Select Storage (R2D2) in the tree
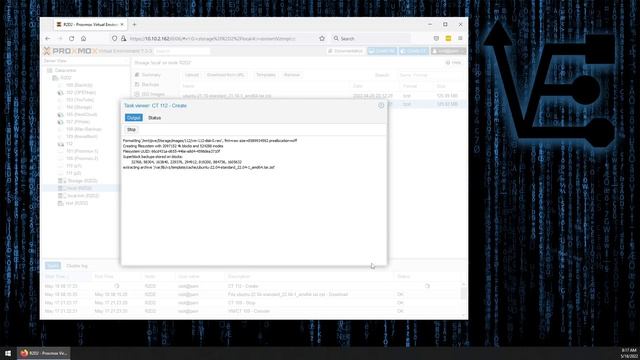This screenshot has width=640, height=360. [82, 181]
